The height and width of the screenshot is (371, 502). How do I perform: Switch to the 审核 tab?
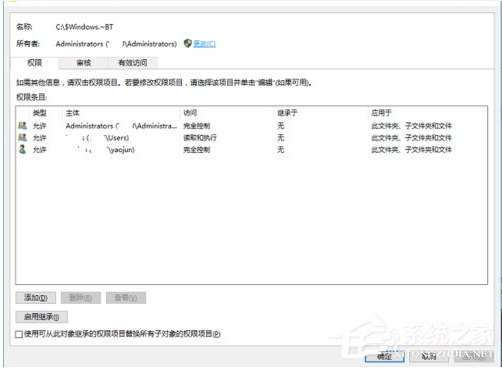click(x=83, y=63)
